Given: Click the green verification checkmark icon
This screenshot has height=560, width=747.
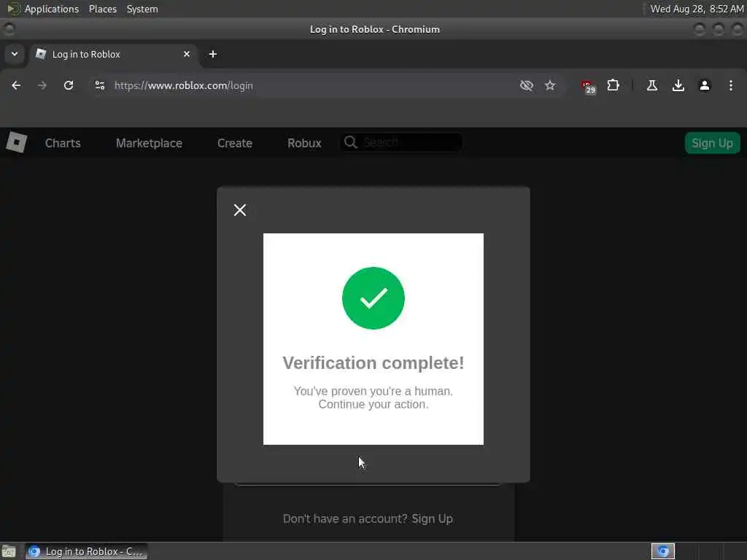Looking at the screenshot, I should 373,298.
